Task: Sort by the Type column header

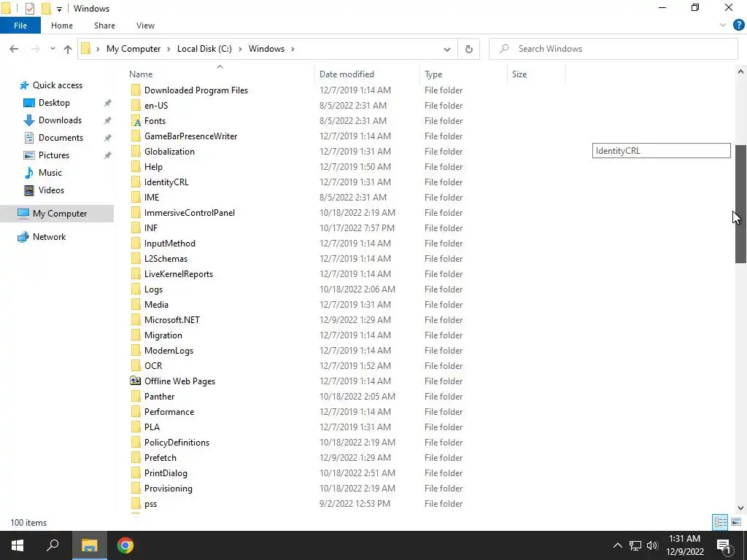Action: (x=463, y=74)
